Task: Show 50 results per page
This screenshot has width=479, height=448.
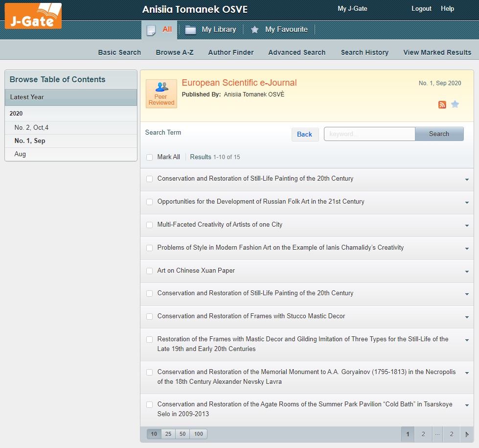Action: point(182,434)
